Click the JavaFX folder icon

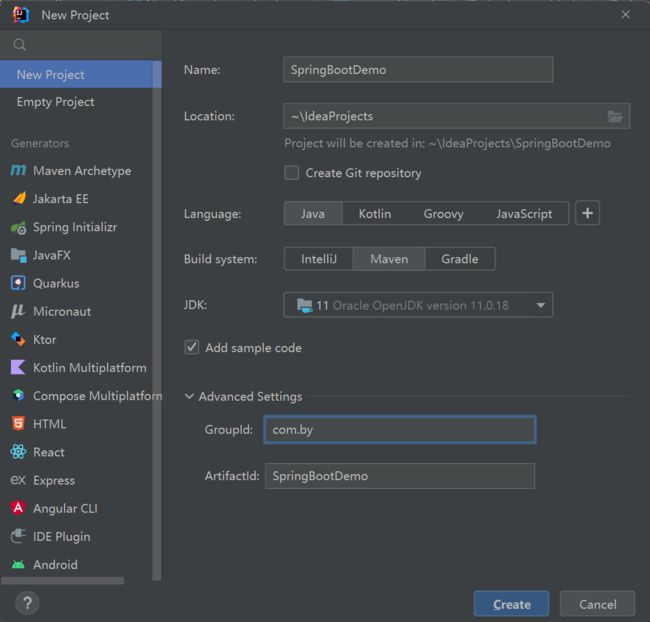point(18,255)
